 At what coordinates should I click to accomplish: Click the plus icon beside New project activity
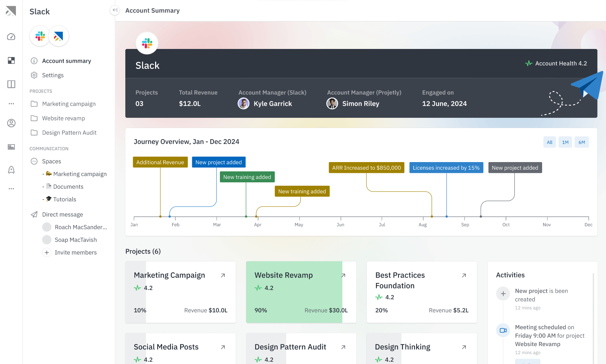coord(503,294)
